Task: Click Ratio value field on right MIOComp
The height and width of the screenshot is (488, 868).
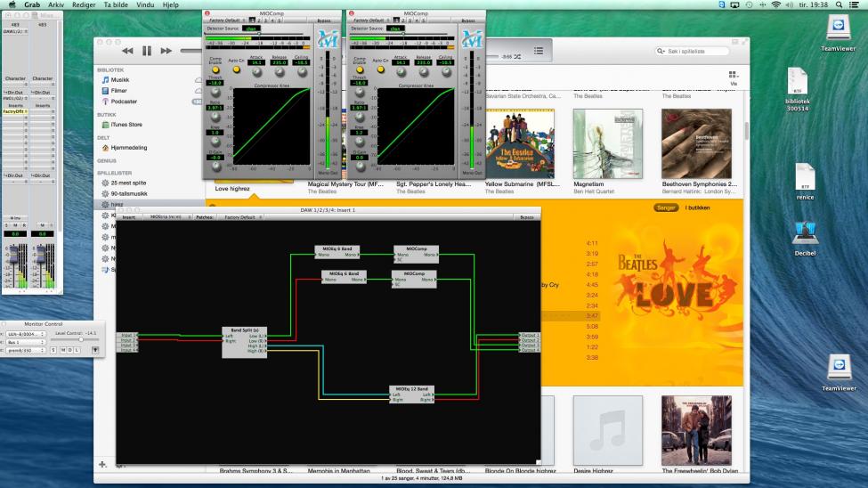Action: 360,108
